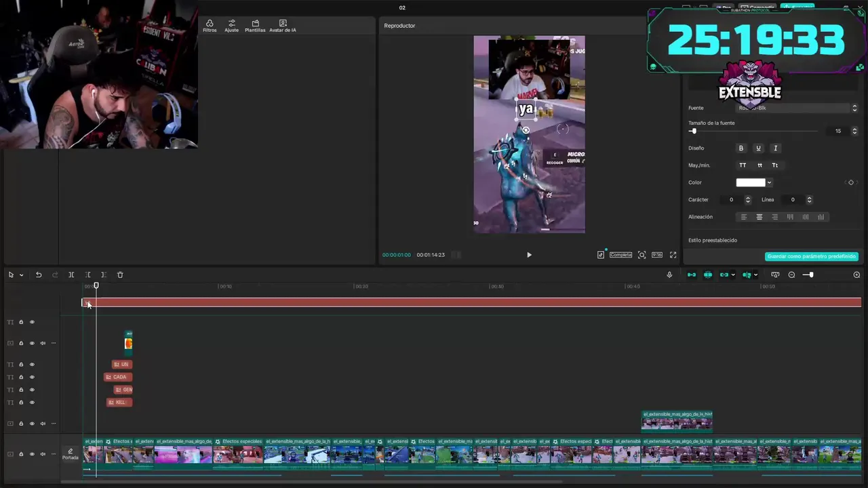Delete the selected clip with the trash icon

pos(120,274)
